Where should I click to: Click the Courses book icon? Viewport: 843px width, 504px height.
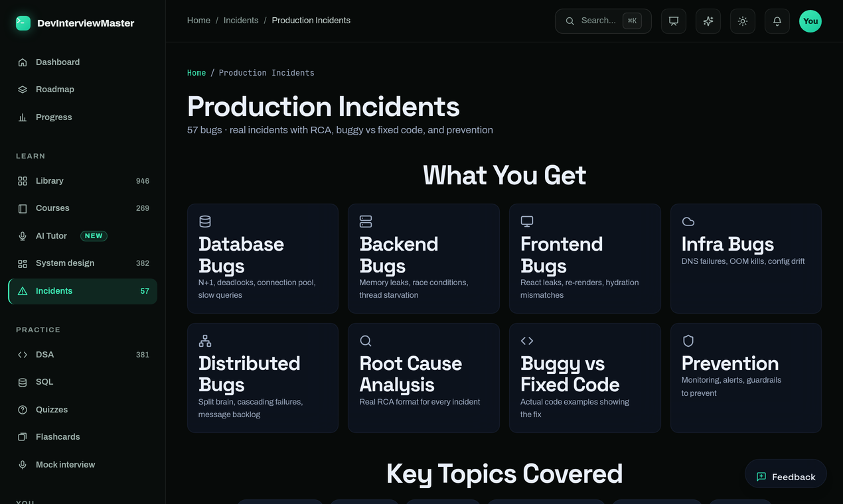23,208
